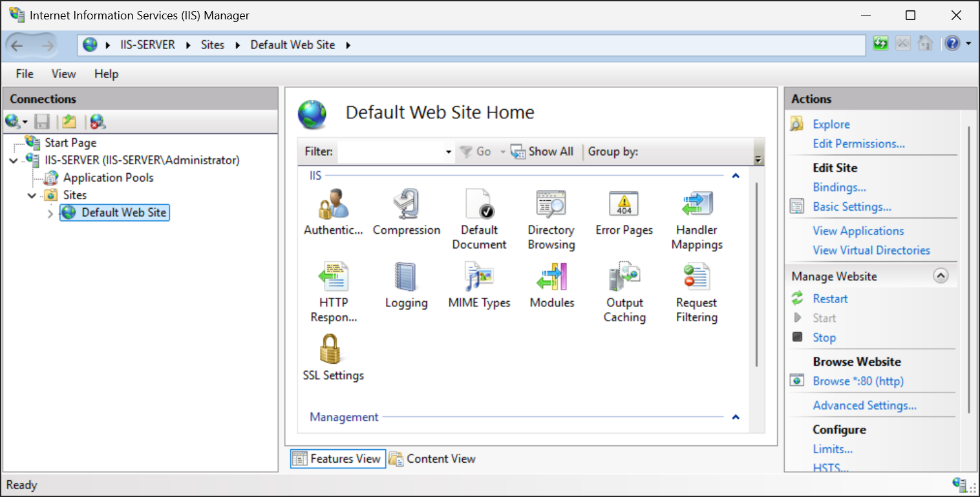
Task: Click the Home icon beside the address bar
Action: point(926,44)
